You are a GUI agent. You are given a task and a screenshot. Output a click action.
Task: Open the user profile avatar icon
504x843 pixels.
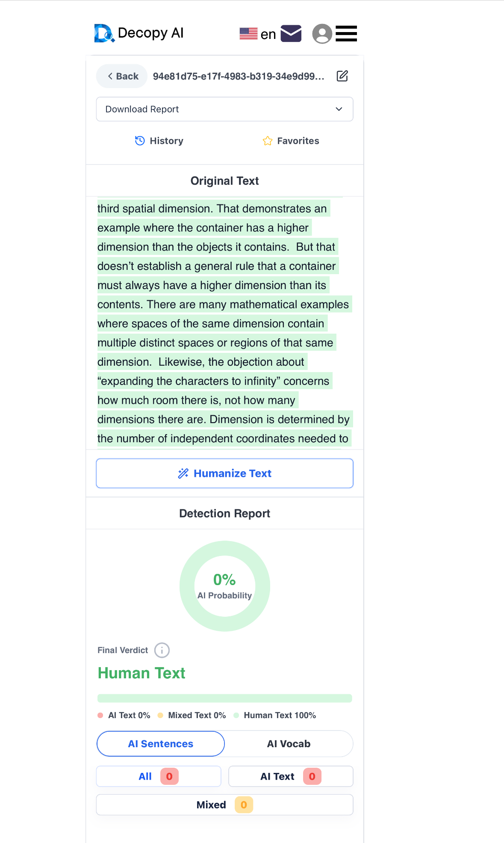tap(322, 33)
